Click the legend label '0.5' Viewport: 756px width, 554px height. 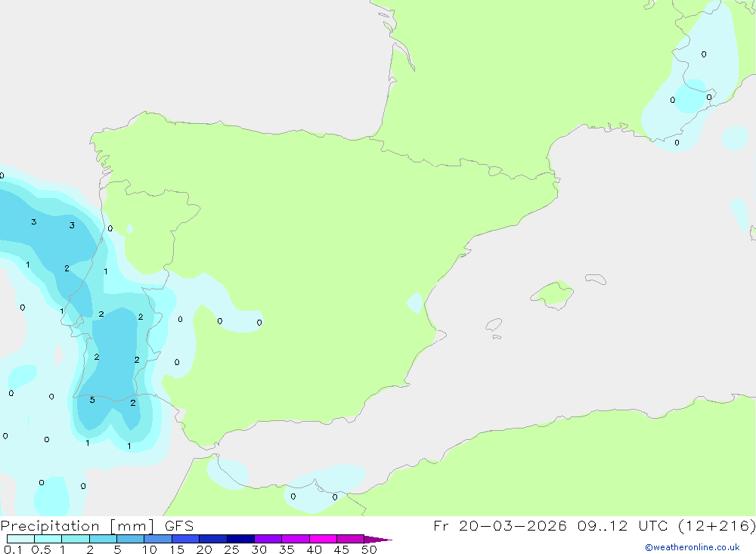tap(41, 549)
